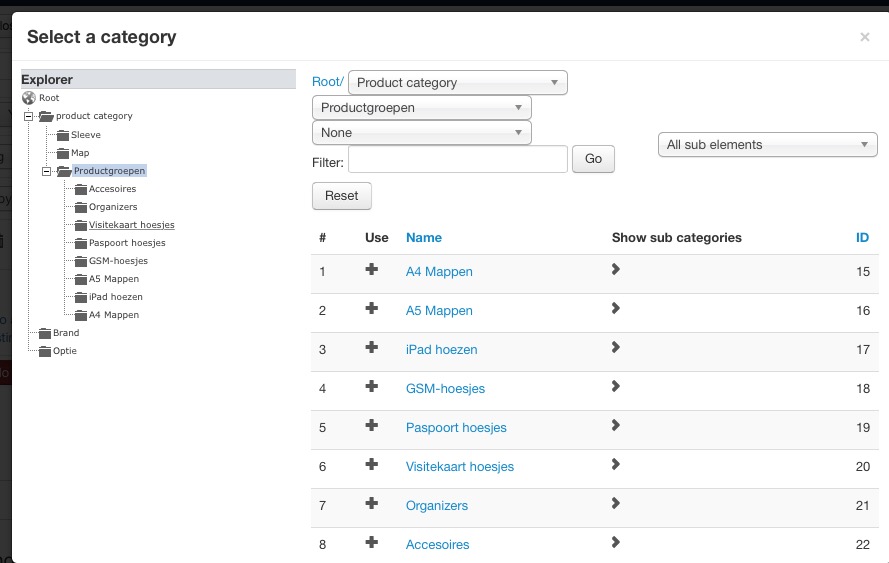Click the Filter text input field
This screenshot has height=563, width=889.
point(458,159)
